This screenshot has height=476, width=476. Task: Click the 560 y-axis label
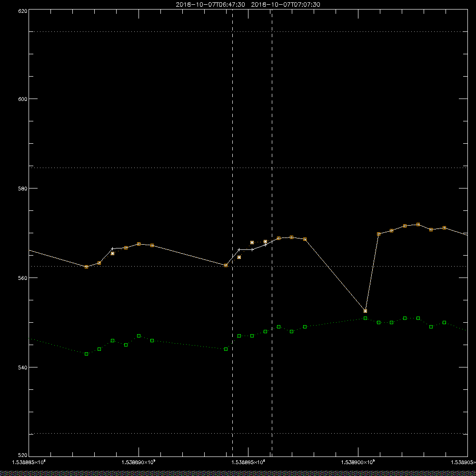coord(23,278)
